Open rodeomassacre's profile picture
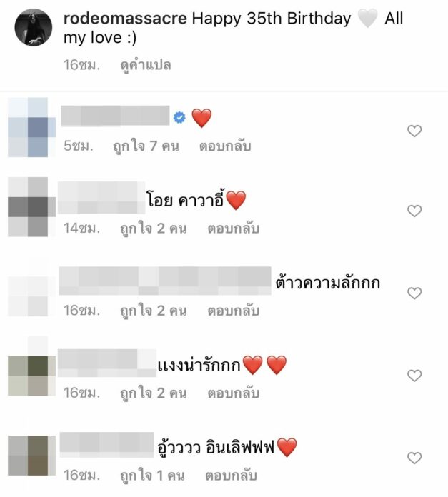The image size is (448, 497). pos(34,27)
